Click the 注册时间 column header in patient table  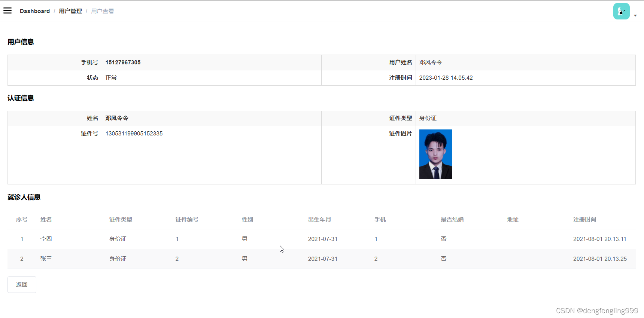point(584,220)
